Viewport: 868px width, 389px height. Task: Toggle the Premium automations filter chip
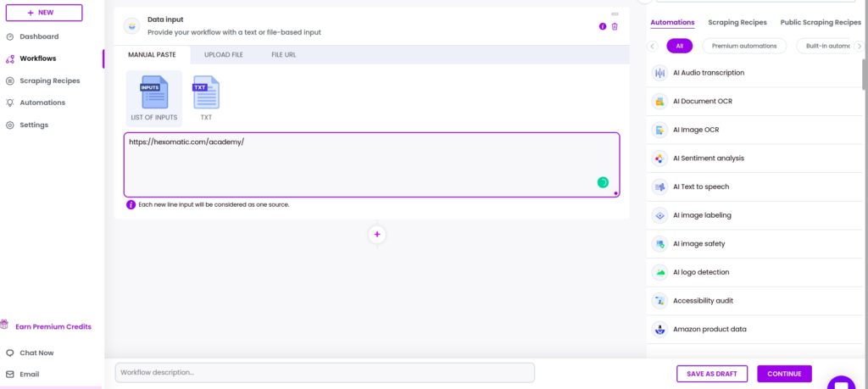point(744,46)
